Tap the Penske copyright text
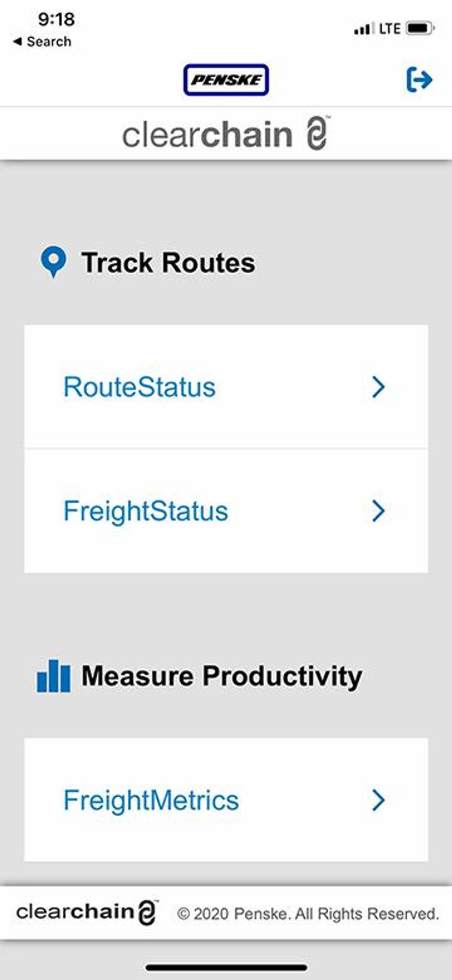452x980 pixels. tap(308, 914)
